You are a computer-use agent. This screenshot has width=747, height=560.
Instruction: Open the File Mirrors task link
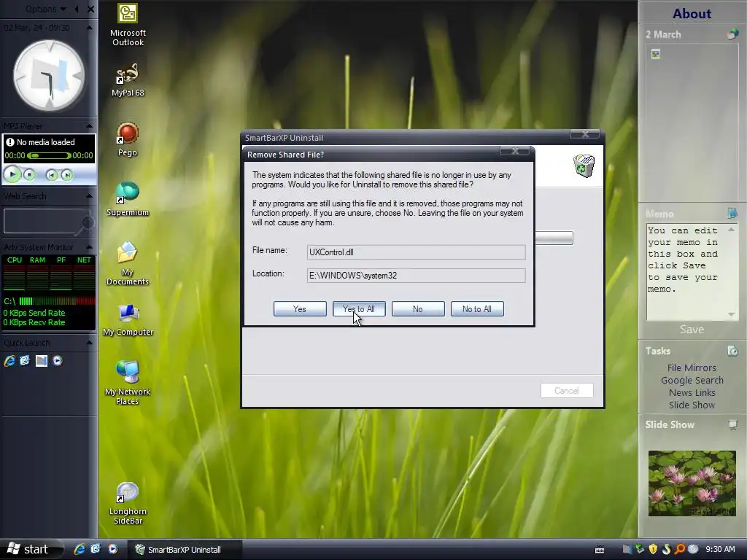click(x=692, y=367)
